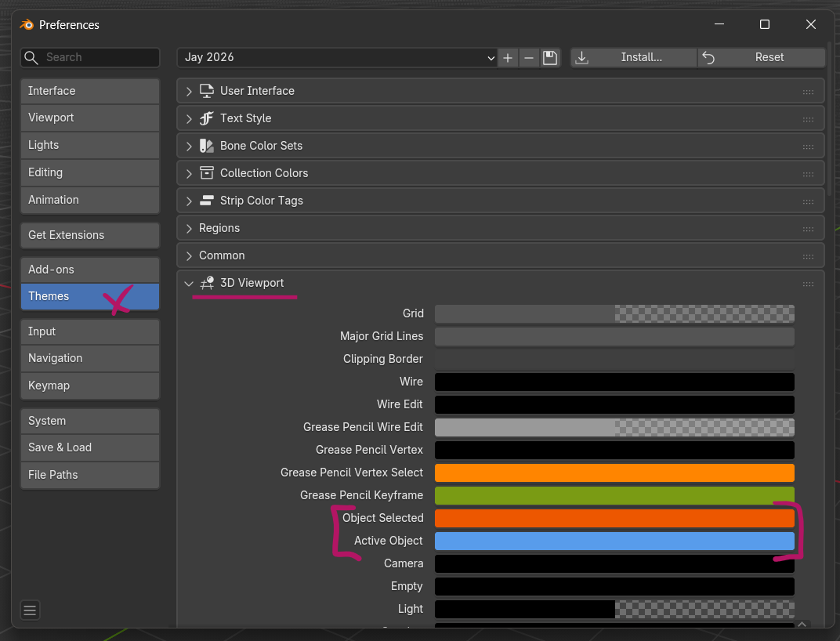Open the Active Object blue color swatch
The width and height of the screenshot is (840, 641).
tap(614, 541)
